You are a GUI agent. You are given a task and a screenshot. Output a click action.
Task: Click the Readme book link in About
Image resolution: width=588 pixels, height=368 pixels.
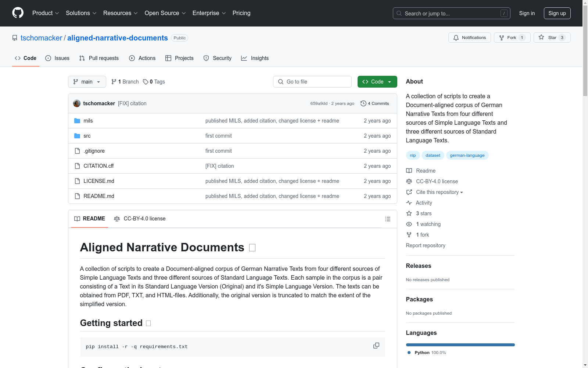421,171
